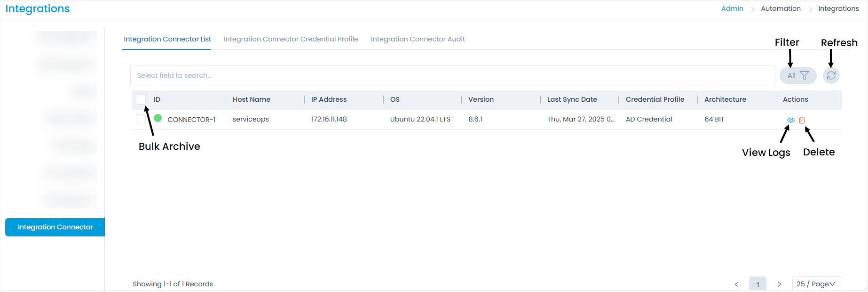Click the Host Name column header
This screenshot has width=868, height=292.
[x=252, y=99]
